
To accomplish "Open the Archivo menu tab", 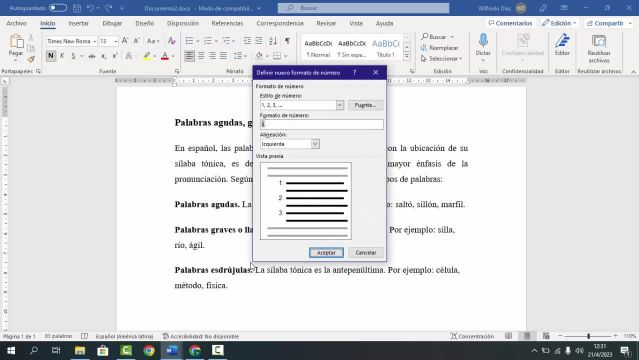I will click(17, 23).
